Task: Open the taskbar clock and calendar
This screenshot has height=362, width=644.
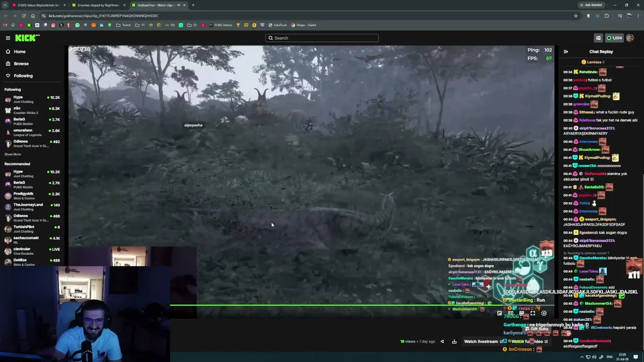Action: (x=622, y=357)
